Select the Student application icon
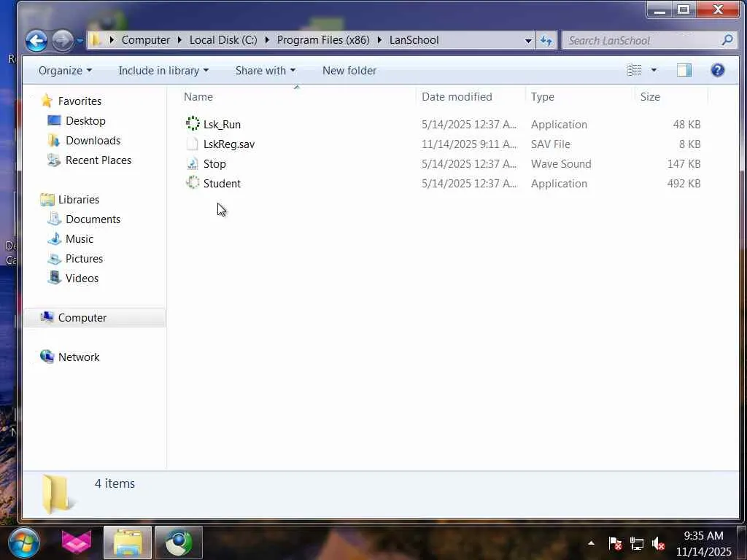This screenshot has height=560, width=747. (193, 183)
